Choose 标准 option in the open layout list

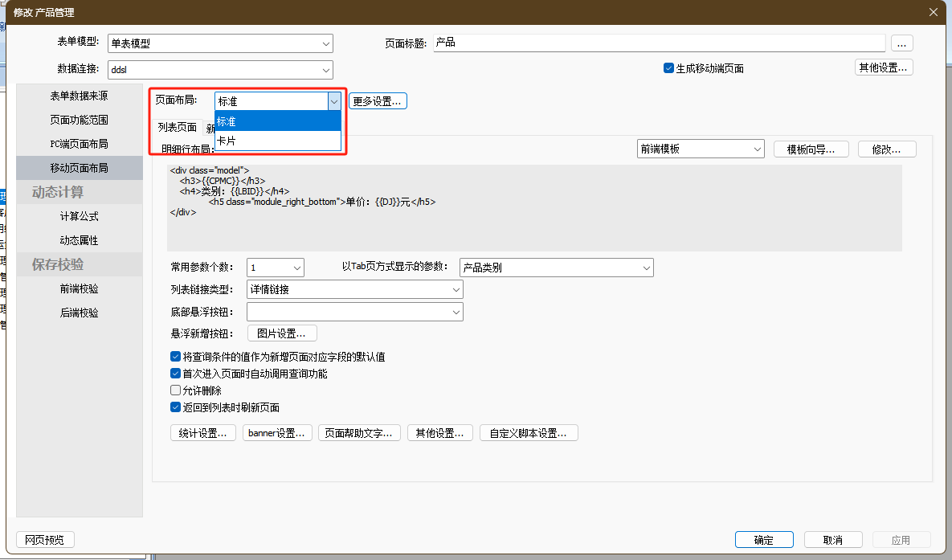[277, 121]
